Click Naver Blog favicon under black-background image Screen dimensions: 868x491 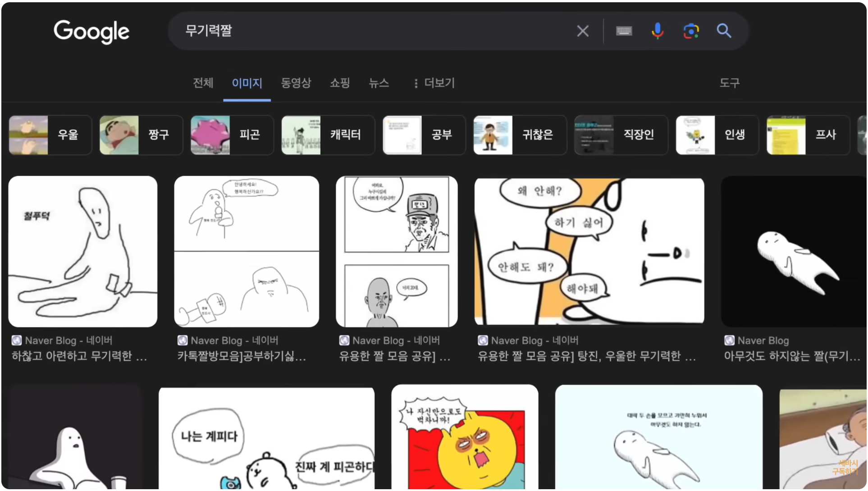pos(729,340)
